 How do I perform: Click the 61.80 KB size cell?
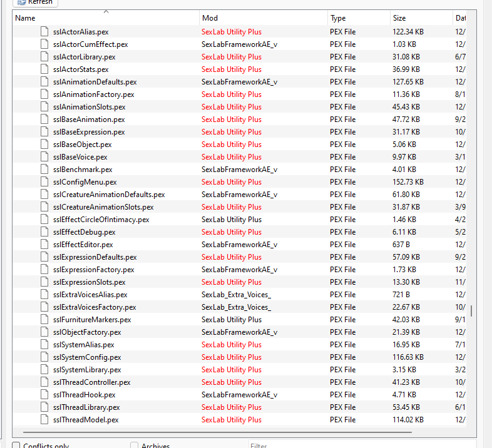406,195
